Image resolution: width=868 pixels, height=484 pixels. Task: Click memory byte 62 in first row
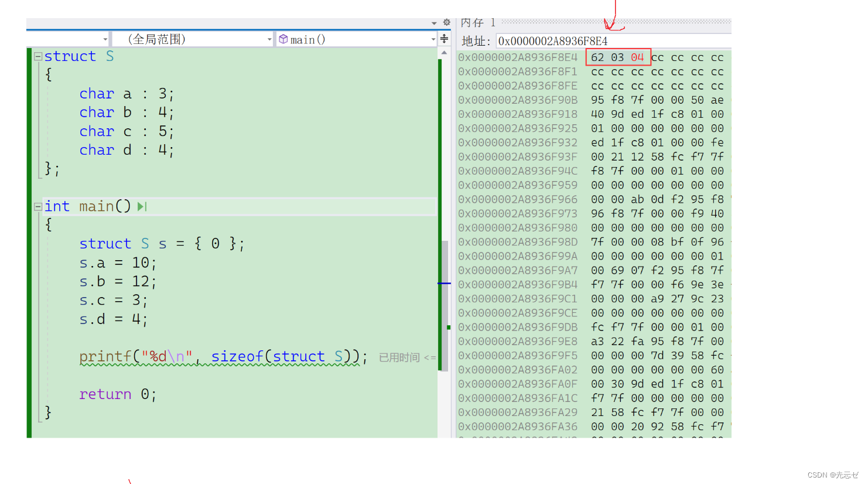[x=597, y=57]
